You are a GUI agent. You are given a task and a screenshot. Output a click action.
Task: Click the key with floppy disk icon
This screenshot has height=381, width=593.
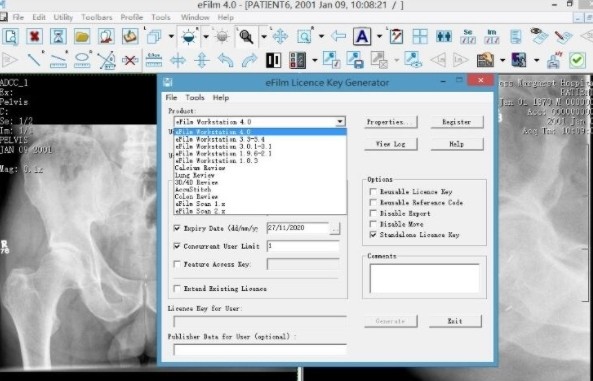[x=355, y=60]
